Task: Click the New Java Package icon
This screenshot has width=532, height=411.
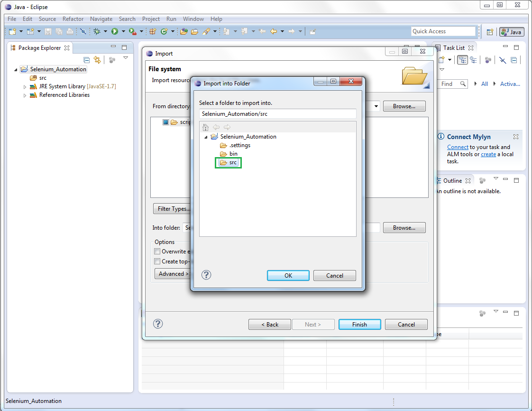Action: pos(153,32)
